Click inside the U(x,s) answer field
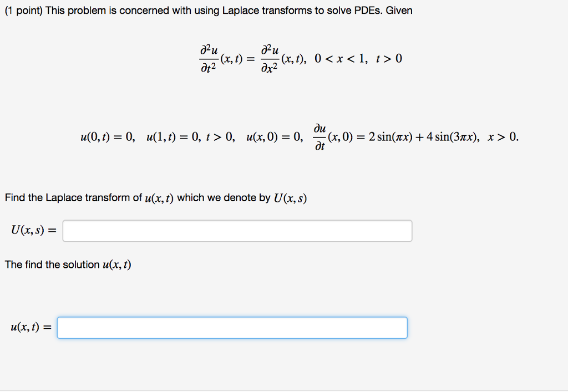The height and width of the screenshot is (392, 568). [239, 231]
